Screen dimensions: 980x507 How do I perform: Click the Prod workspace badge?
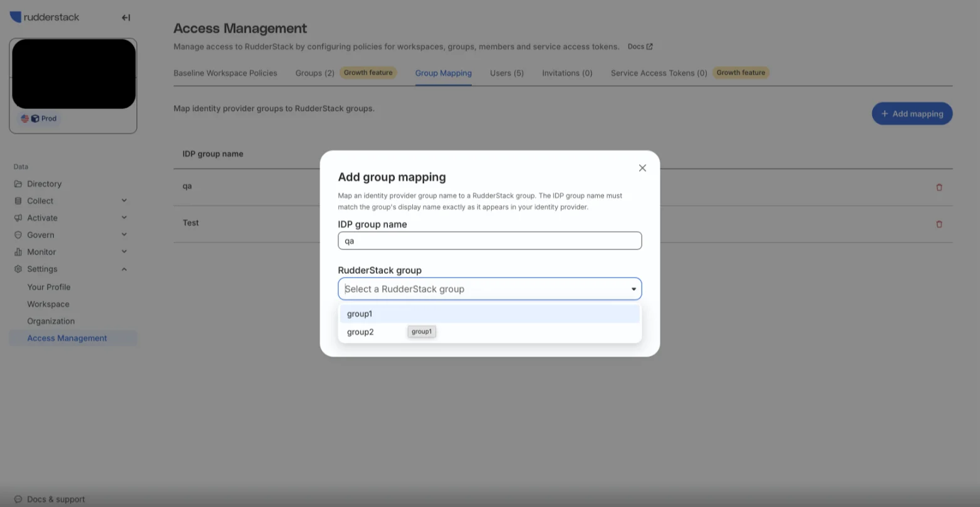[39, 118]
